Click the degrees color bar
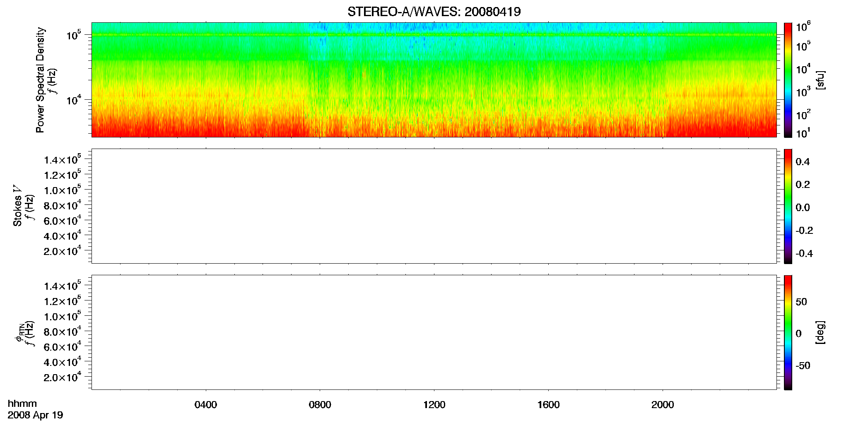Viewport: 868px width, 447px height. [788, 332]
